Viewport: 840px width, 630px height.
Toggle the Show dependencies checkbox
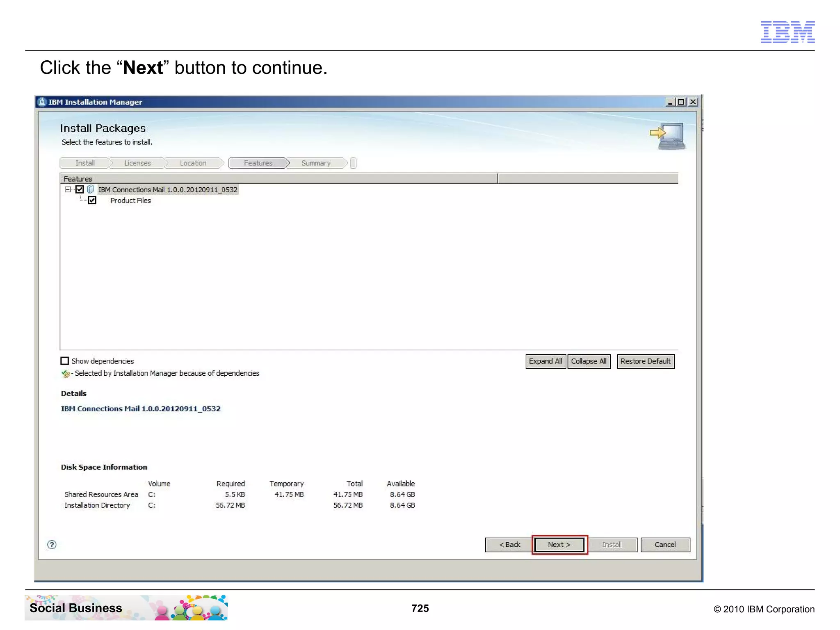[64, 361]
